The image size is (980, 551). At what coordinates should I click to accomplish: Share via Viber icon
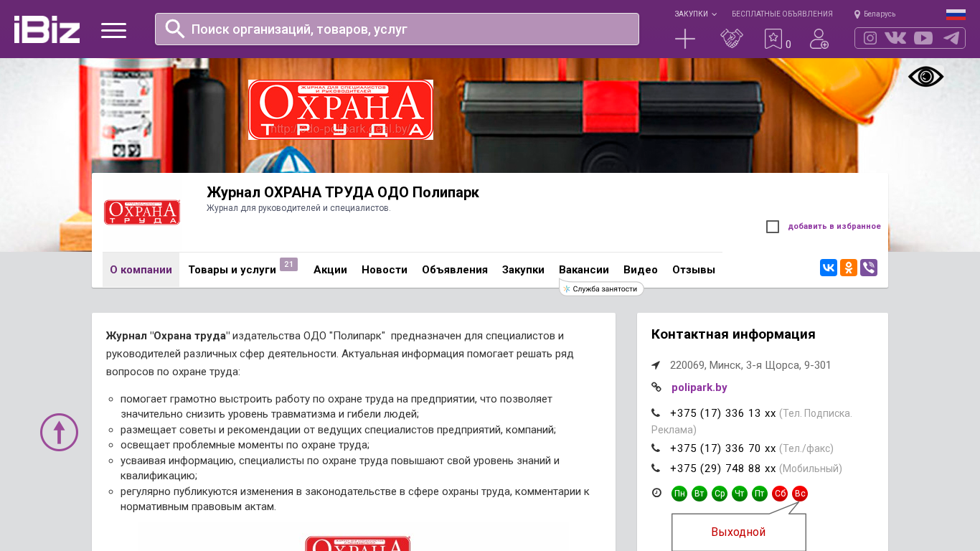[869, 268]
